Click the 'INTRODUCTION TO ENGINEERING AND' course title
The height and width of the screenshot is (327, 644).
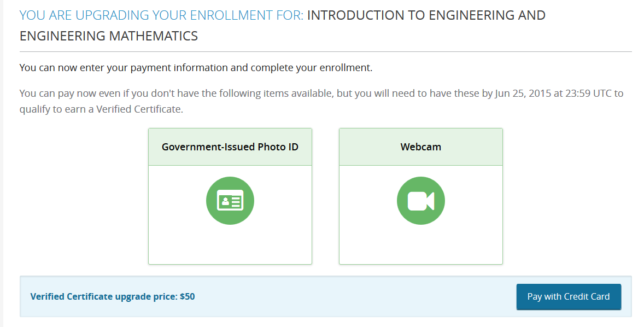click(x=426, y=15)
